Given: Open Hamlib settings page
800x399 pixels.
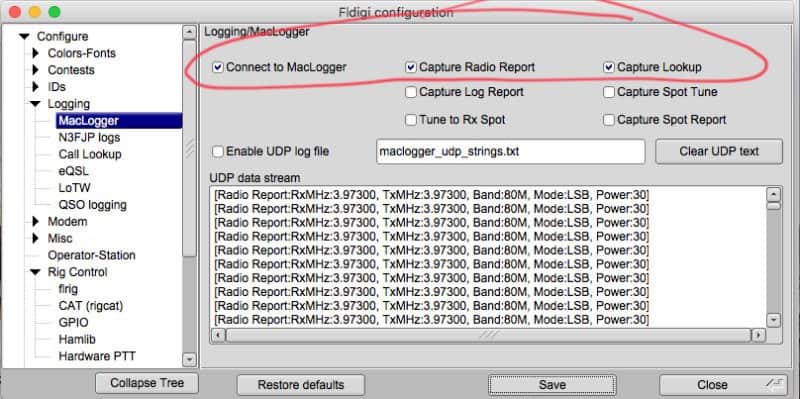Looking at the screenshot, I should click(77, 339).
